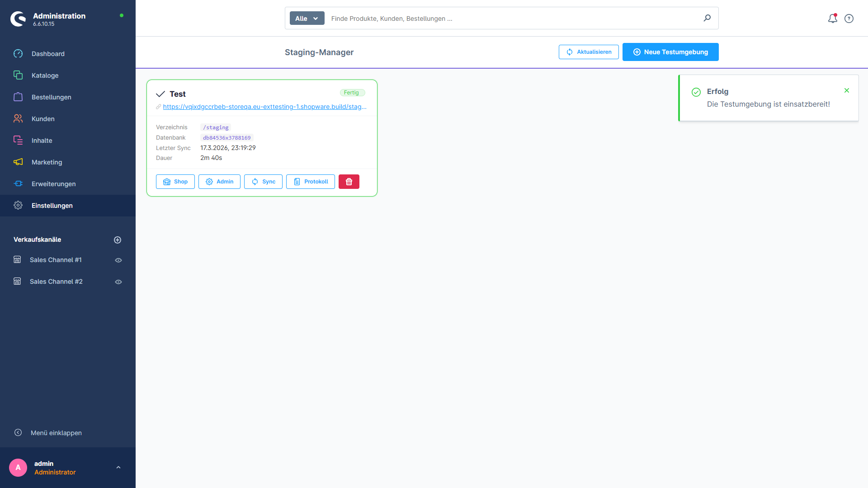
Task: Toggle visibility eye for Sales Channel #2
Action: pos(118,282)
